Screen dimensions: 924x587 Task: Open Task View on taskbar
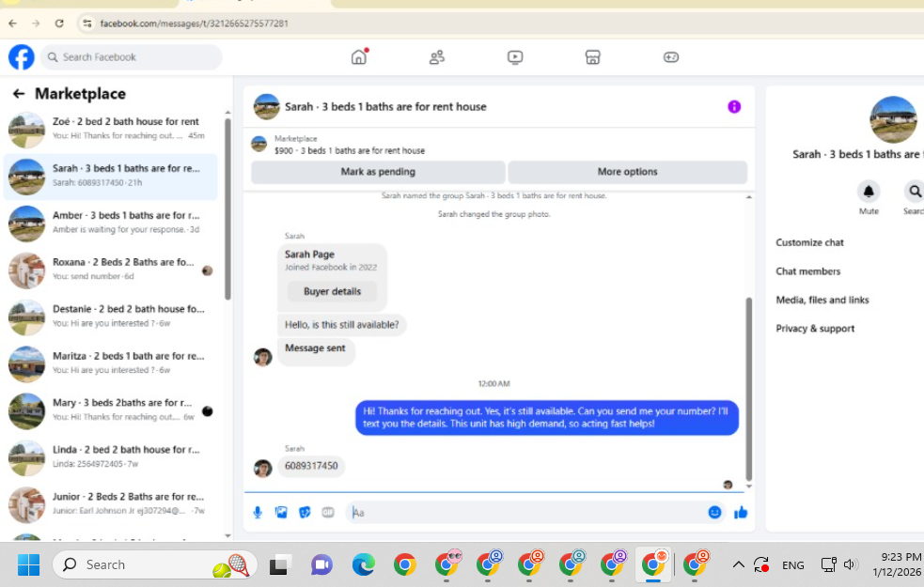[280, 565]
